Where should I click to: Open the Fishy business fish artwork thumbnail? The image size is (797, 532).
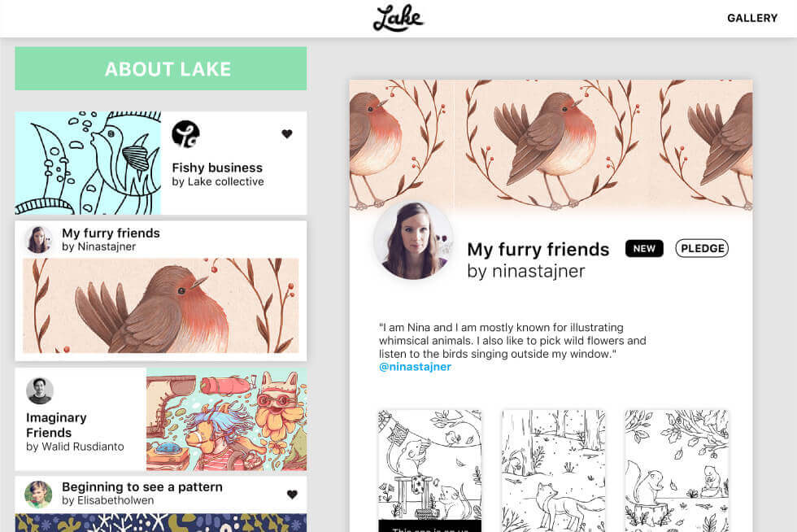[x=88, y=163]
